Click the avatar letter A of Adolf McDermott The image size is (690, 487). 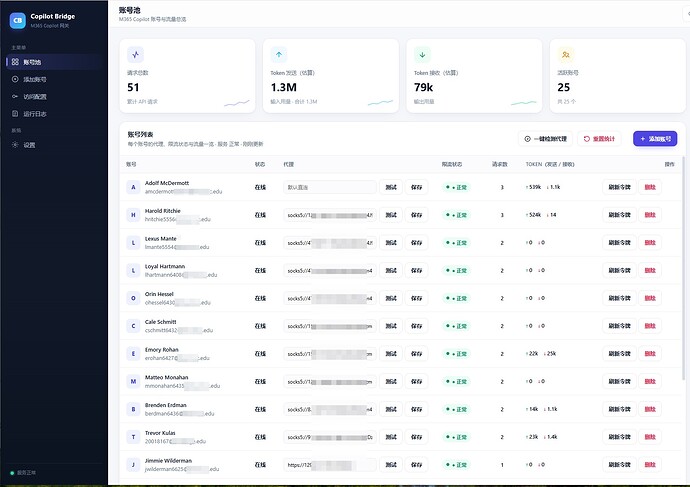133,187
